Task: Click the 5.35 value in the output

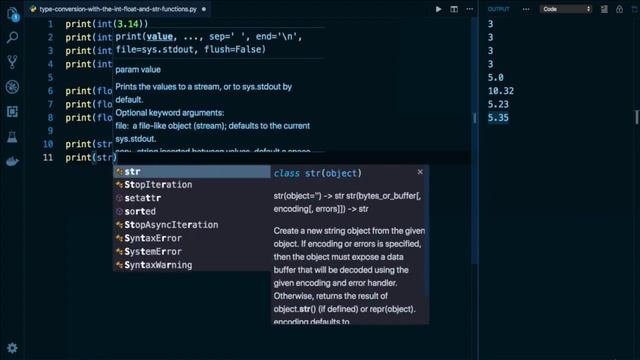Action: [x=498, y=118]
